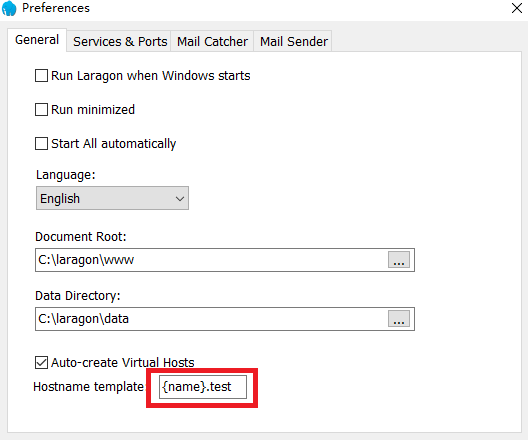Click the 'Document Root:' label
Viewport: 528px width, 440px height.
coord(81,237)
